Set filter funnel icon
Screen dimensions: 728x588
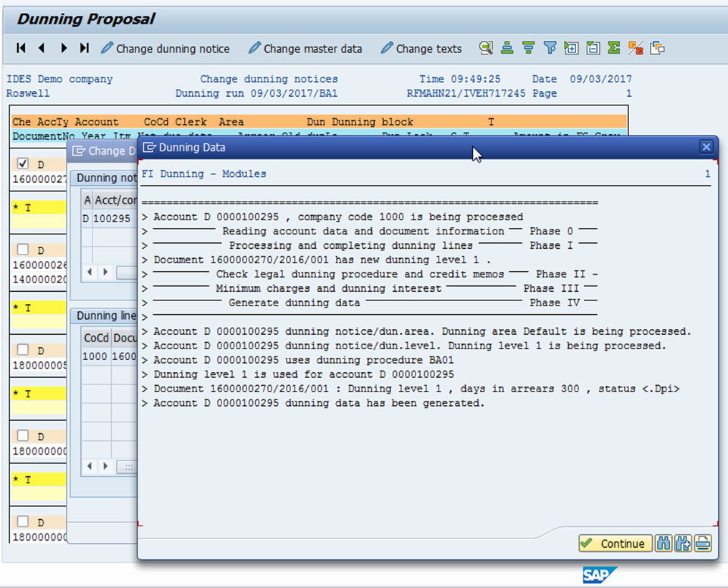[550, 48]
